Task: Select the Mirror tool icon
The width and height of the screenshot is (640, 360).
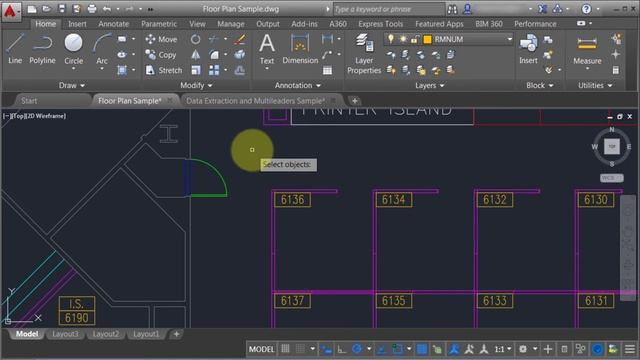Action: (x=196, y=55)
